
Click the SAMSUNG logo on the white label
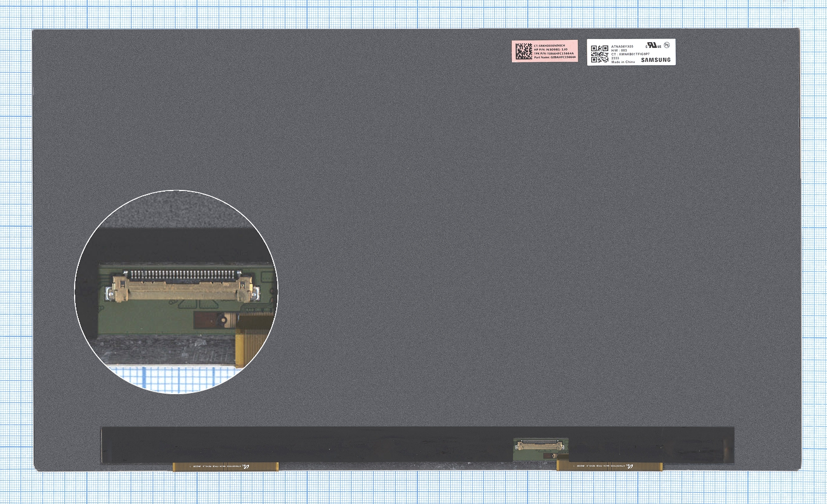tap(656, 60)
